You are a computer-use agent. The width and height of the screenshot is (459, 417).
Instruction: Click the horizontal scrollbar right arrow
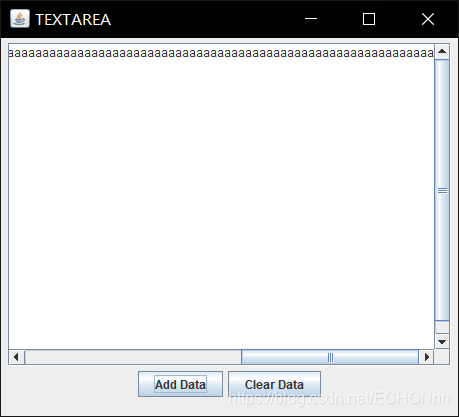click(x=426, y=357)
